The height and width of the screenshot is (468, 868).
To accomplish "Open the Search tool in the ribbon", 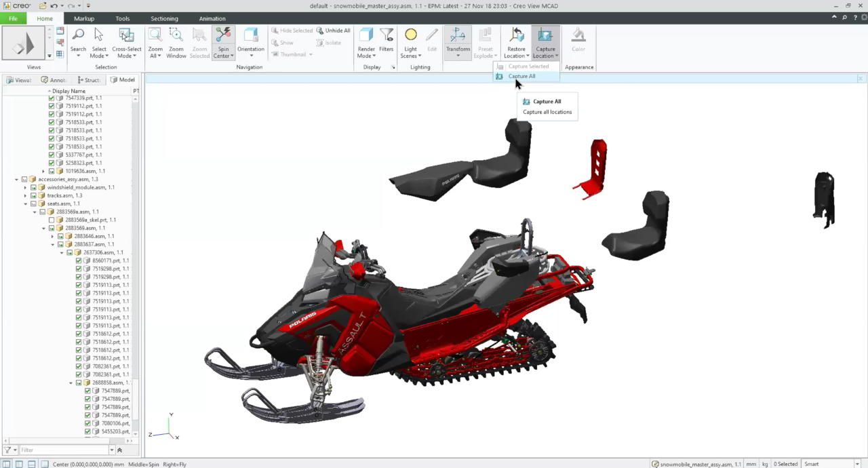I will point(78,41).
